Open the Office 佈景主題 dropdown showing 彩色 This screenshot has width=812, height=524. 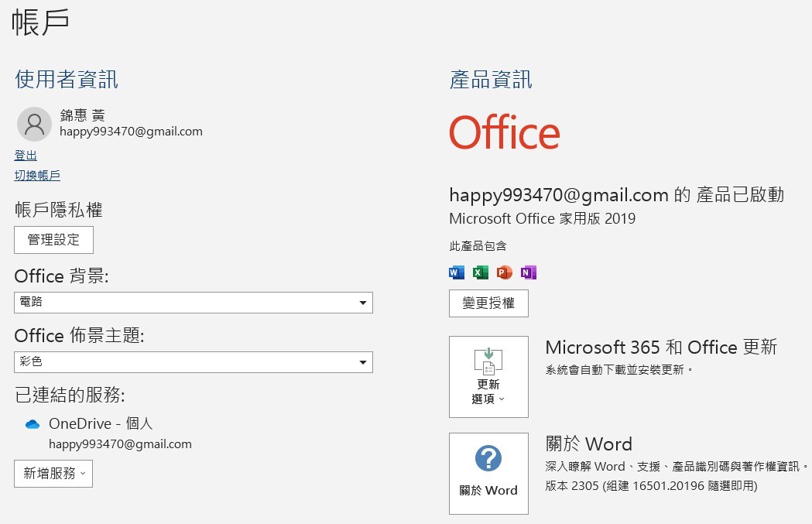coord(194,362)
